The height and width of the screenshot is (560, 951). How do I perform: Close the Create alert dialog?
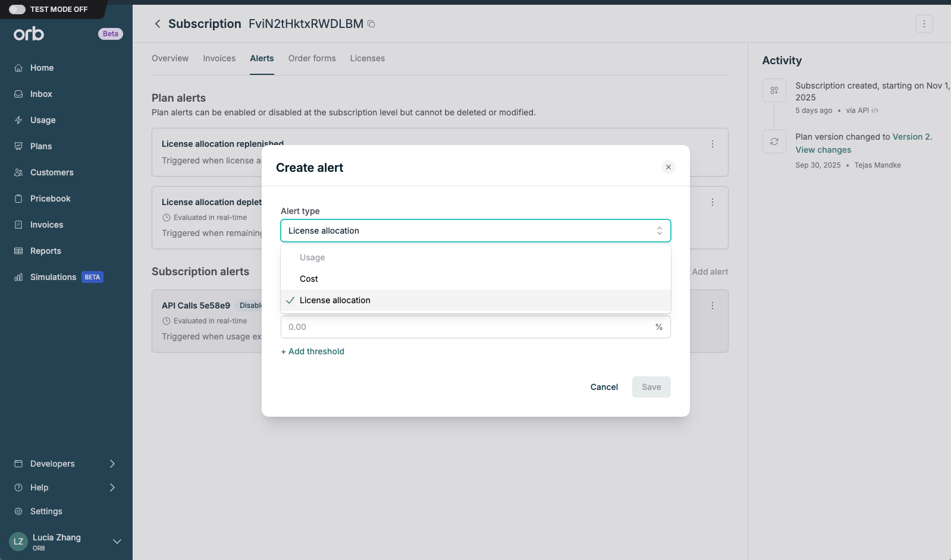tap(668, 167)
